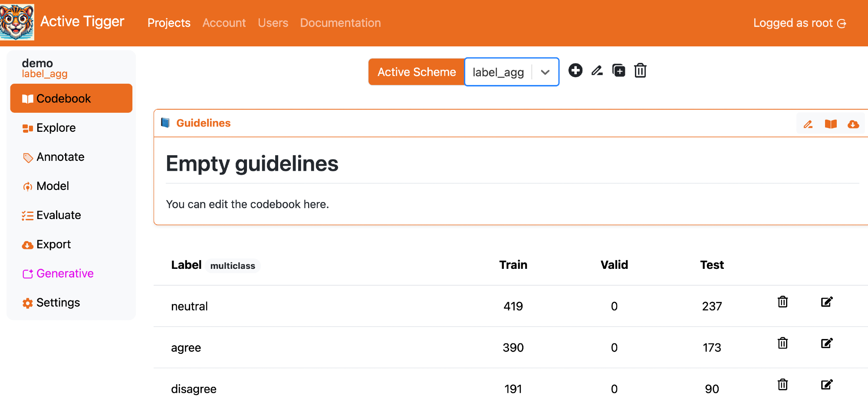Delete the neutral label
868x405 pixels.
point(783,302)
